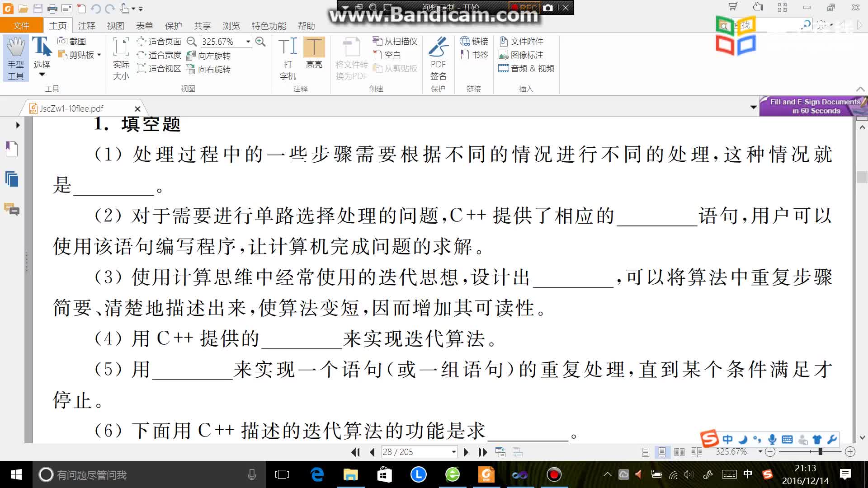The width and height of the screenshot is (868, 488).
Task: Choose Fit Visible (适合视区) option
Action: pyautogui.click(x=159, y=69)
